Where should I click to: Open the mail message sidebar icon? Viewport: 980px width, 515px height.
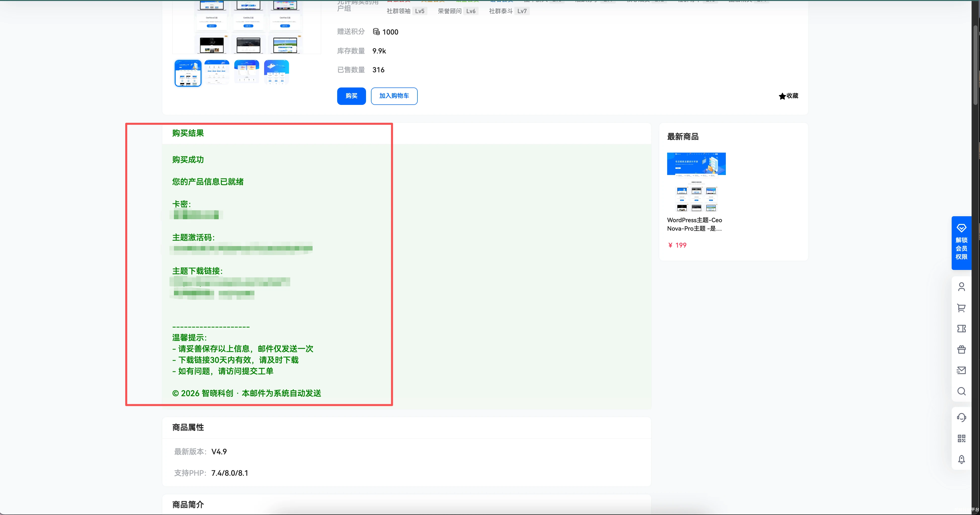pos(961,370)
